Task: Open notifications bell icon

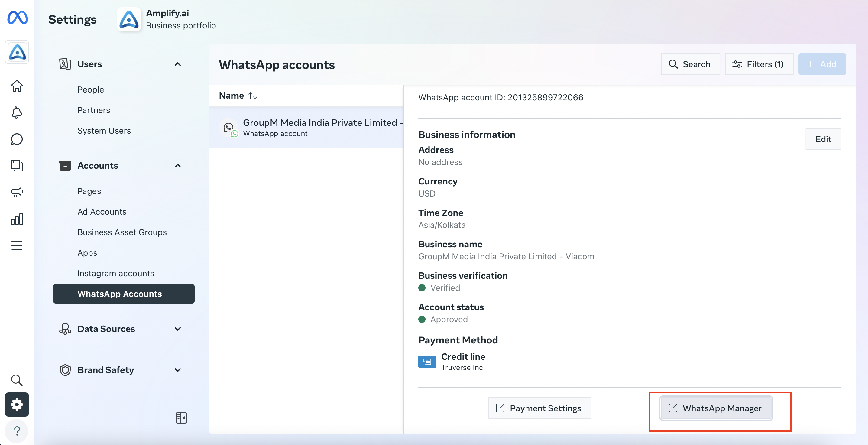Action: click(17, 112)
